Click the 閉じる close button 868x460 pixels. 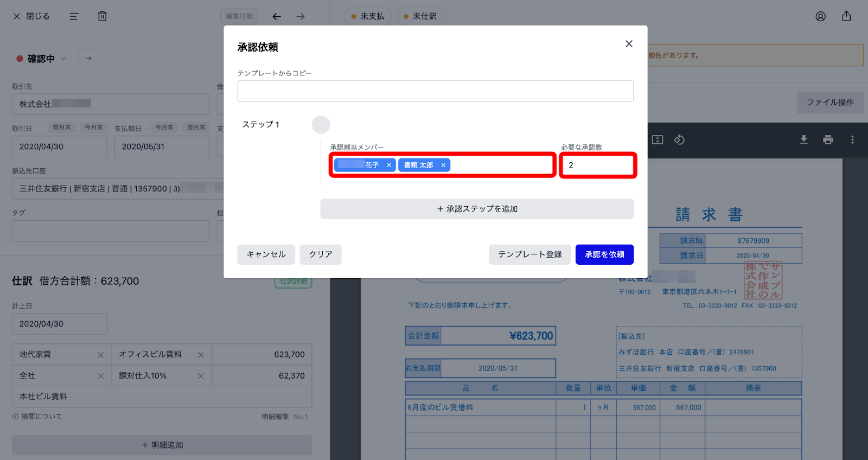(31, 16)
